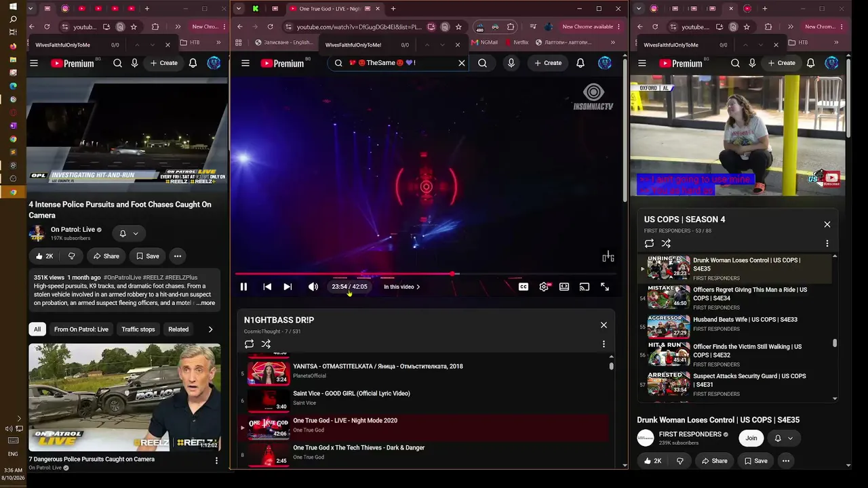Click the voice search microphone in the middle window

tap(511, 63)
